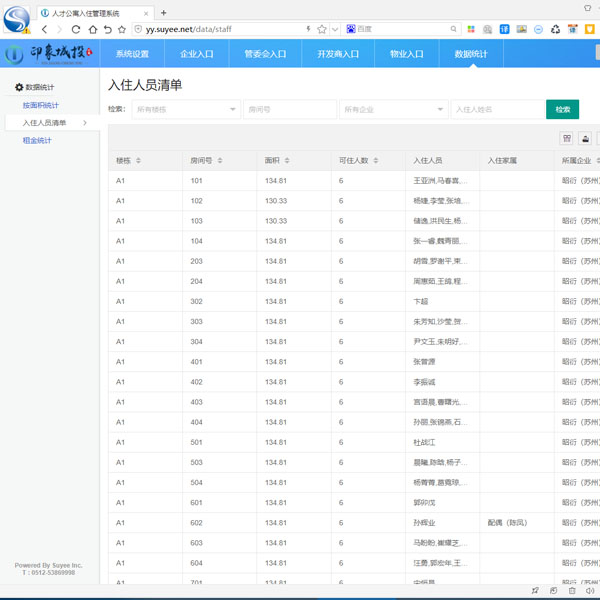The width and height of the screenshot is (600, 600).
Task: Click the table print icon
Action: pyautogui.click(x=586, y=139)
